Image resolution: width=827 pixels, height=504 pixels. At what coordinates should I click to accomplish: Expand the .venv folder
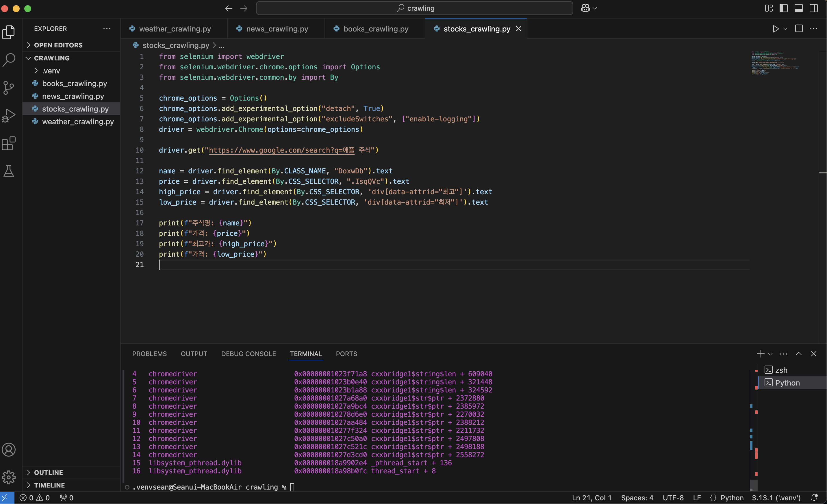71,71
